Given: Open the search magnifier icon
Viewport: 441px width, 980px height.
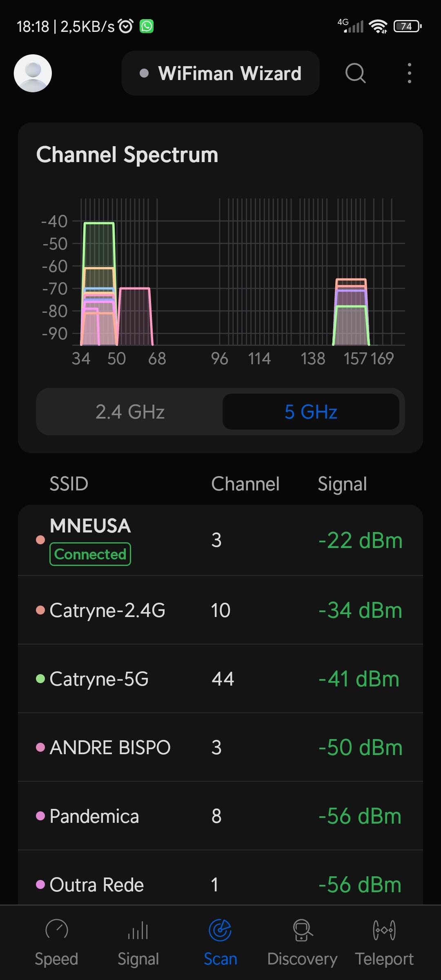Looking at the screenshot, I should (x=355, y=73).
